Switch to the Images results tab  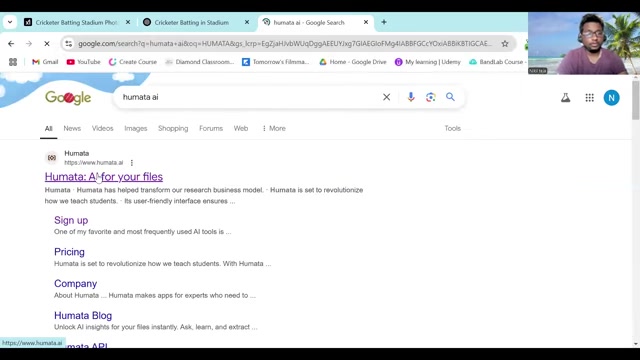click(x=136, y=128)
